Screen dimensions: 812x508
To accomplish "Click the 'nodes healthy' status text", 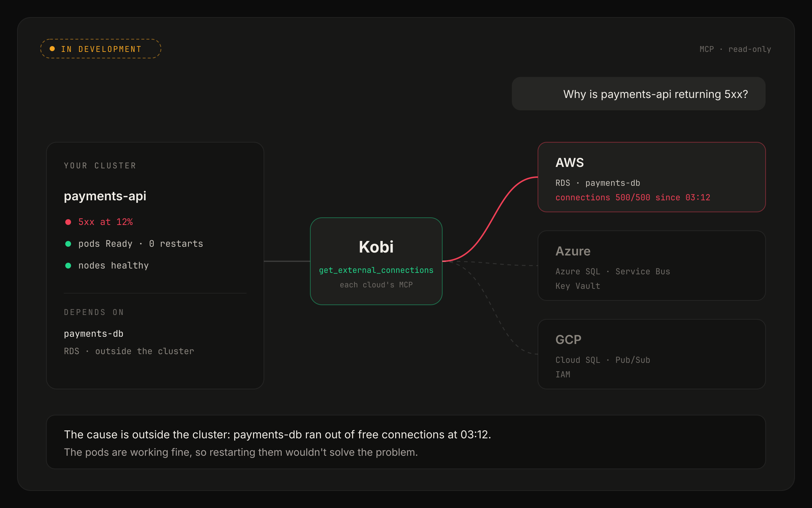I will (113, 266).
